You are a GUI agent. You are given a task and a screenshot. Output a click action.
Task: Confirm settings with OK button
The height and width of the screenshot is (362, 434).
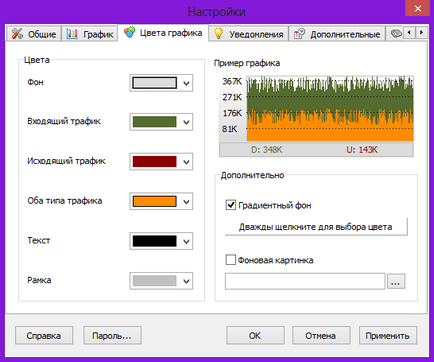pos(255,335)
